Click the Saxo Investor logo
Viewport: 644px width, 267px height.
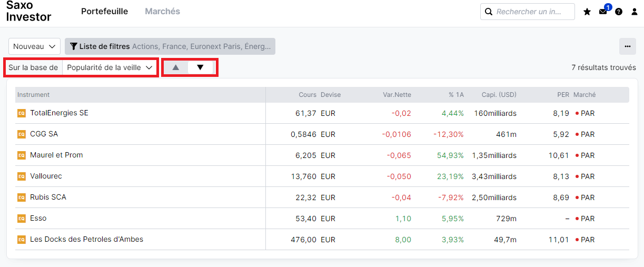(28, 12)
